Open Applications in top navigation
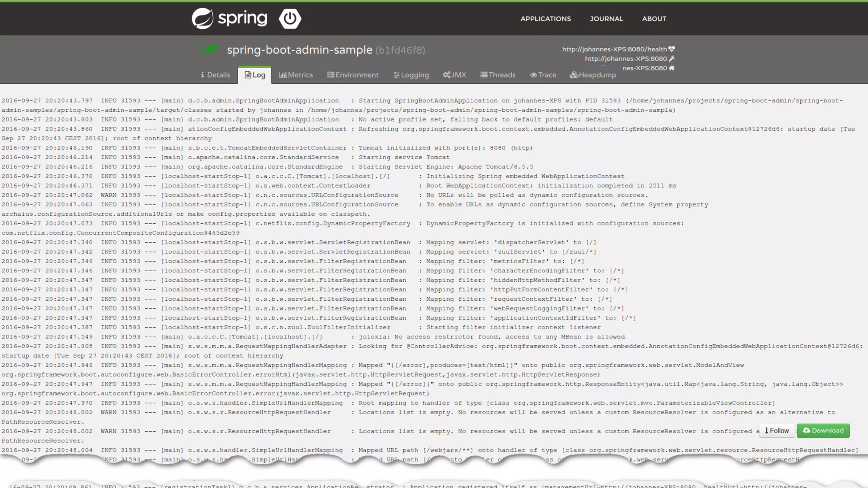 point(545,19)
